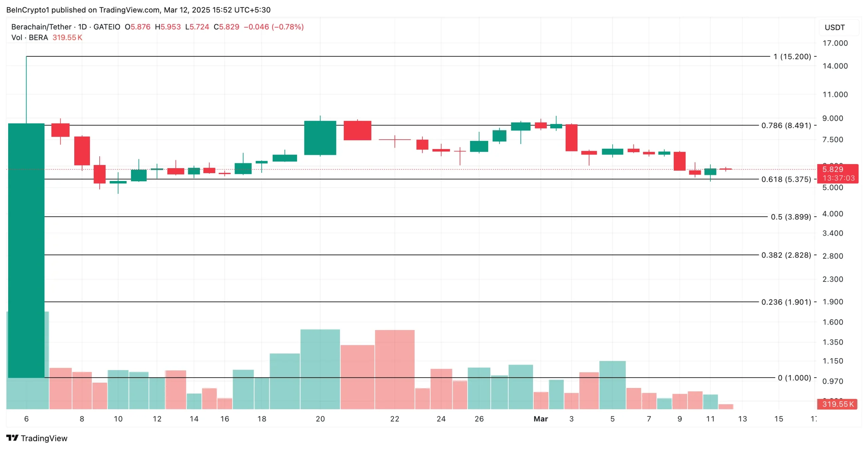This screenshot has width=868, height=449.
Task: Click the 0 (1.000) Fibonacci base label
Action: point(794,378)
